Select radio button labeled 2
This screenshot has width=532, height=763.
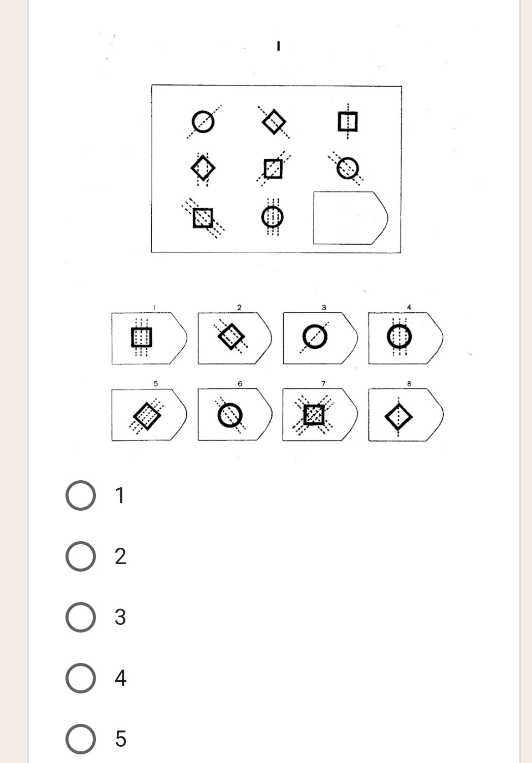click(80, 556)
